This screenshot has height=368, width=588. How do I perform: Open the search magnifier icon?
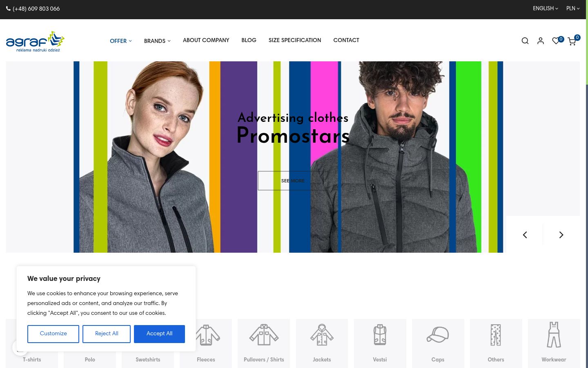pyautogui.click(x=525, y=40)
